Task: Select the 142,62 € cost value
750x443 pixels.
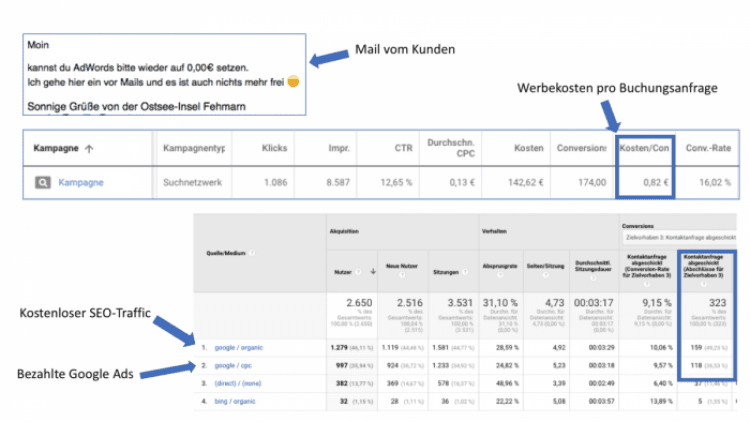Action: (526, 182)
